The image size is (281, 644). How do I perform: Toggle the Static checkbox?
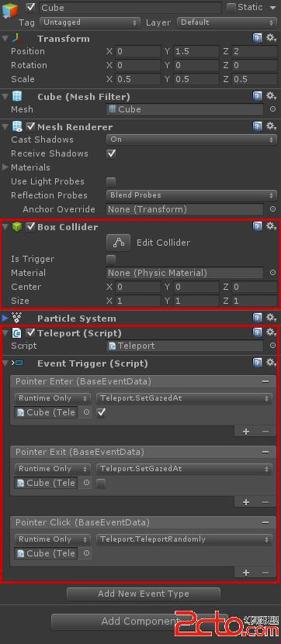point(231,8)
